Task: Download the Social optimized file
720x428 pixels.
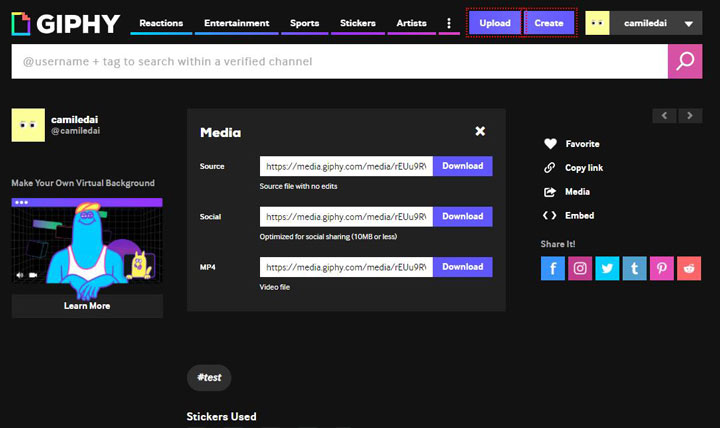Action: click(462, 217)
